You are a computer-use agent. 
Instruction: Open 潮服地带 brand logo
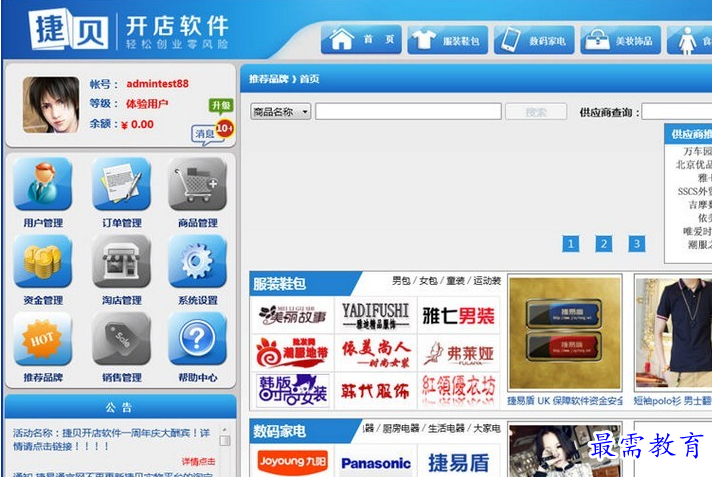coord(292,353)
